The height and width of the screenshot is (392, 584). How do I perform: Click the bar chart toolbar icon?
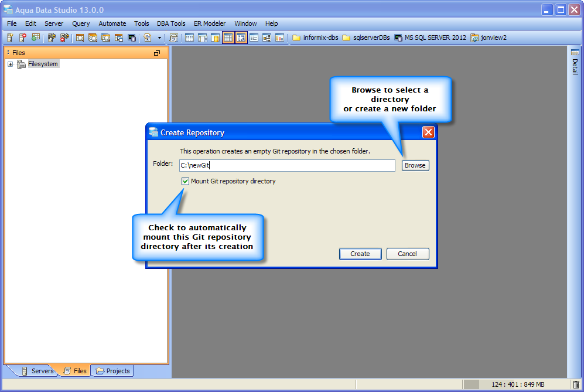click(x=280, y=38)
